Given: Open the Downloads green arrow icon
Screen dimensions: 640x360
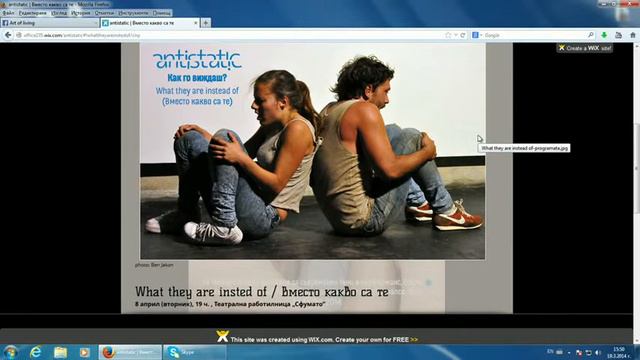Looking at the screenshot, I should point(604,36).
